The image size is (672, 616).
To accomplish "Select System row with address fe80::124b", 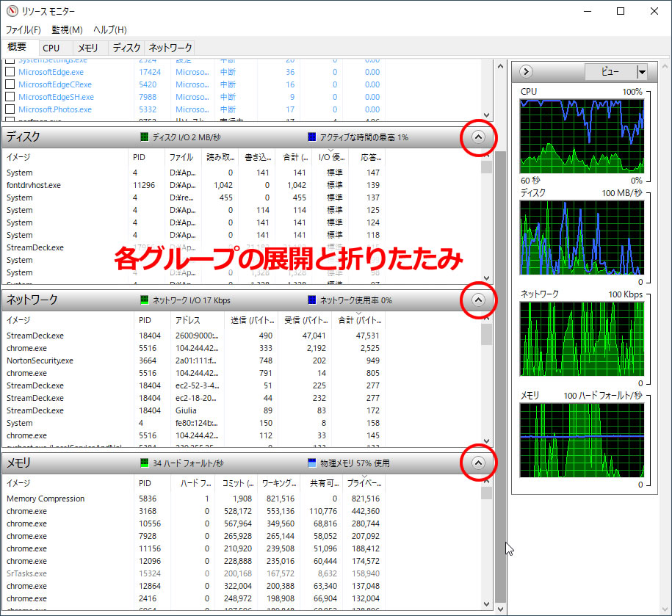I will pos(193,423).
